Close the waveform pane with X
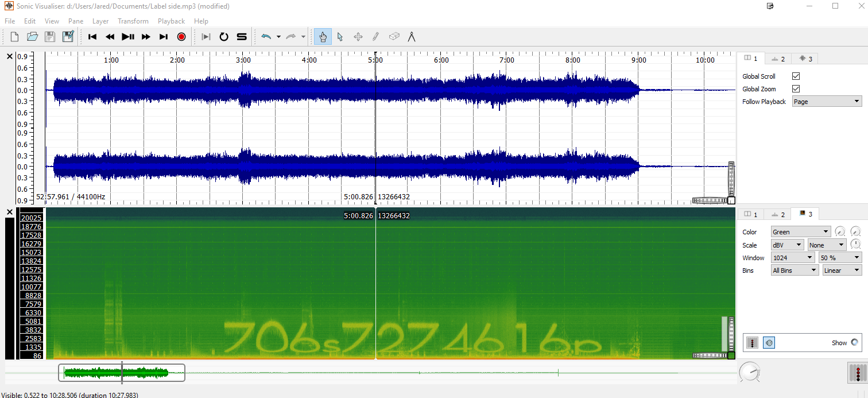The image size is (868, 398). pyautogui.click(x=9, y=56)
